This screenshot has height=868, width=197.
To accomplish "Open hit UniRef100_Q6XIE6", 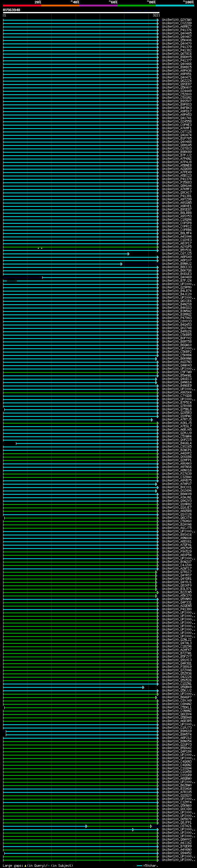I will click(x=177, y=301).
